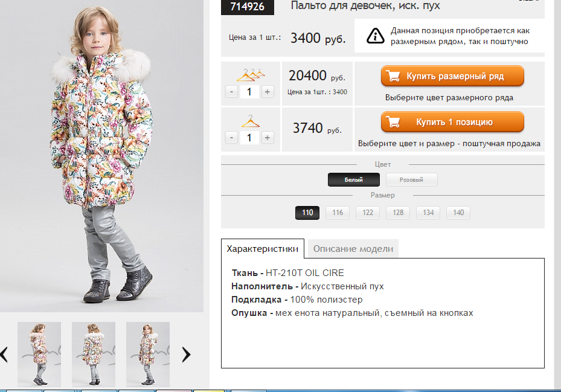This screenshot has height=392, width=561.
Task: Click the single item quantity field
Action: 249,138
